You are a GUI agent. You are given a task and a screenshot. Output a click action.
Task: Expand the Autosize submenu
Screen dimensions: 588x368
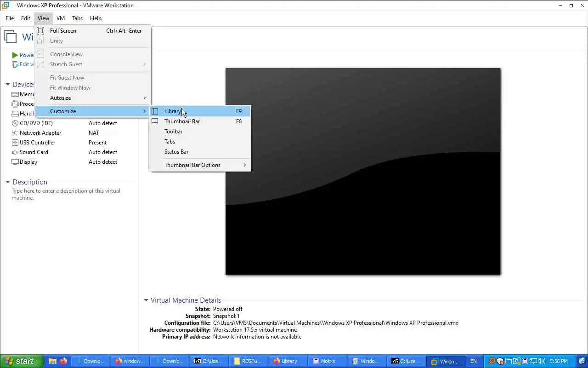coord(93,98)
